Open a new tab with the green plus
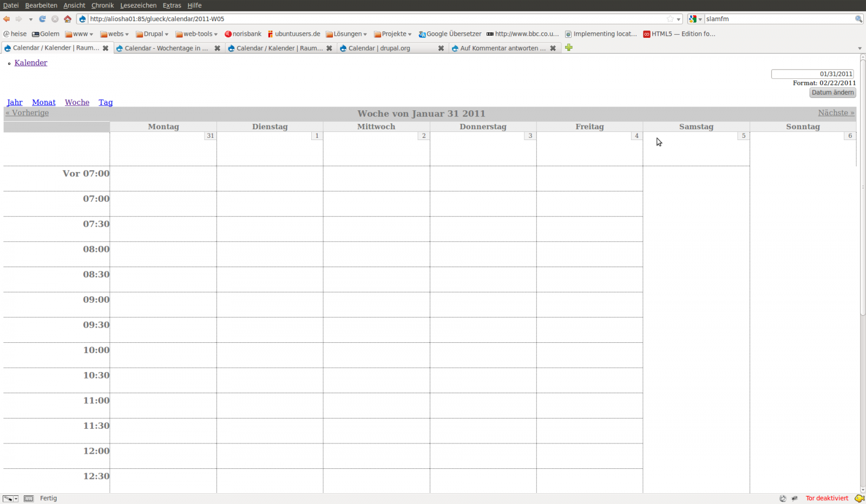The image size is (866, 504). click(568, 48)
